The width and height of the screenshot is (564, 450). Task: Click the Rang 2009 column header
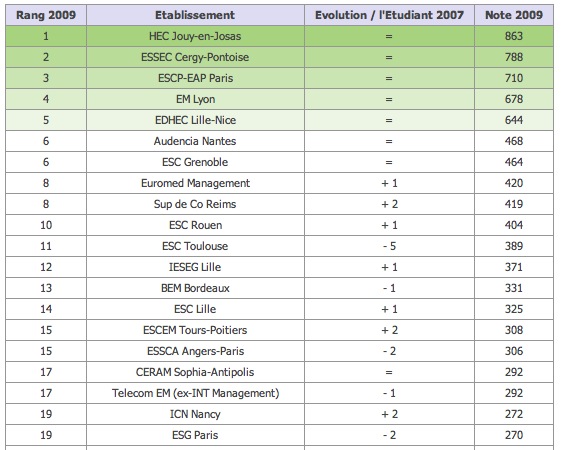pos(46,15)
